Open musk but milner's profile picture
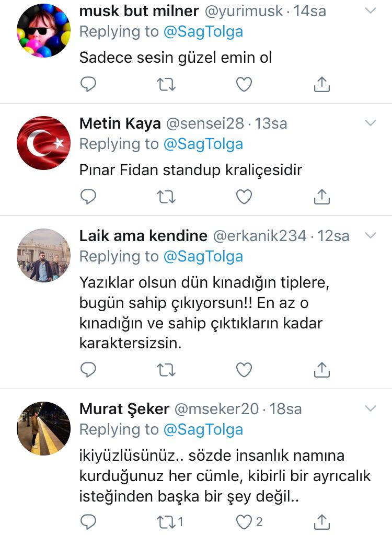392x535 pixels. [x=43, y=30]
